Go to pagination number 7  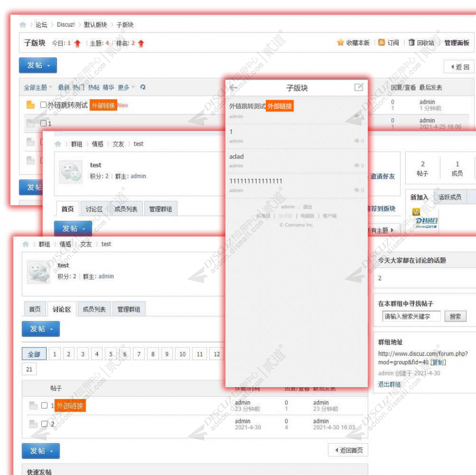tap(139, 354)
